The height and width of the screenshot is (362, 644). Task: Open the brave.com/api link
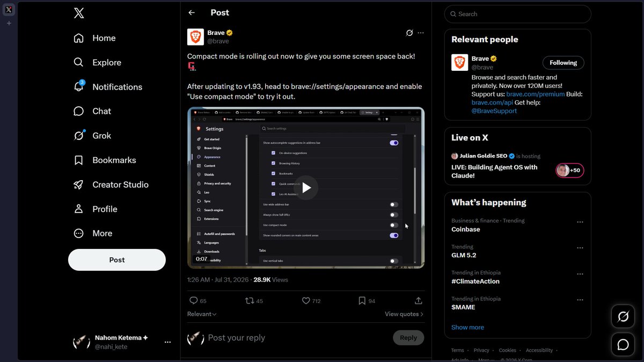click(x=492, y=102)
